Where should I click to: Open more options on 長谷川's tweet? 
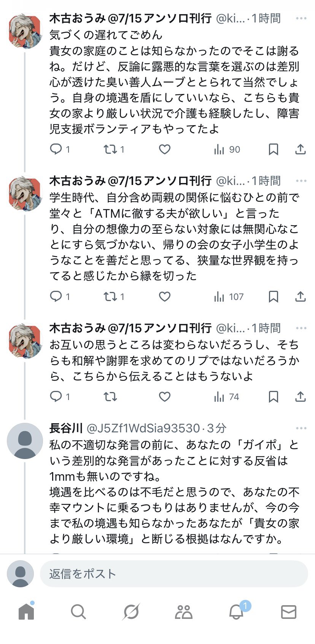[301, 428]
